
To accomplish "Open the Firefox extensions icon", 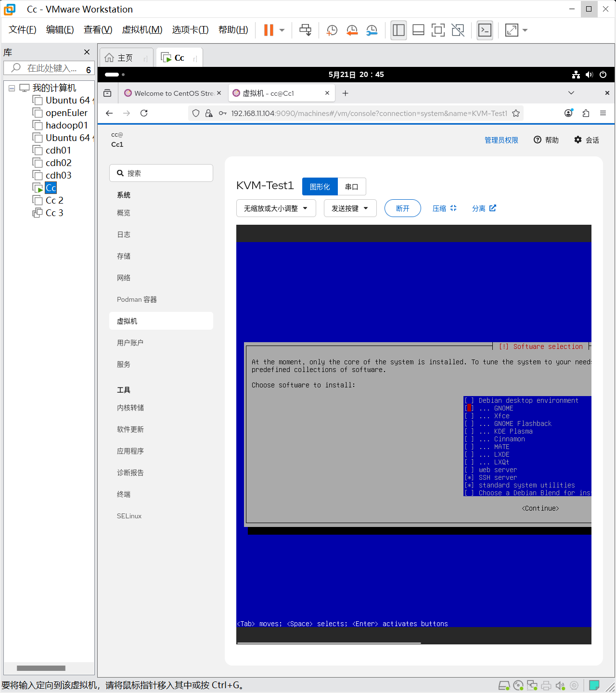I will (x=586, y=113).
